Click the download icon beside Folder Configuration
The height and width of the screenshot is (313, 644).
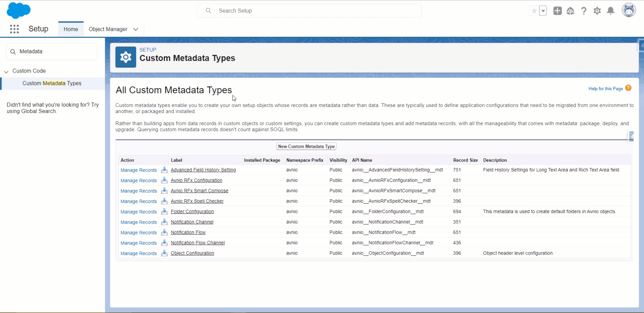pos(164,211)
